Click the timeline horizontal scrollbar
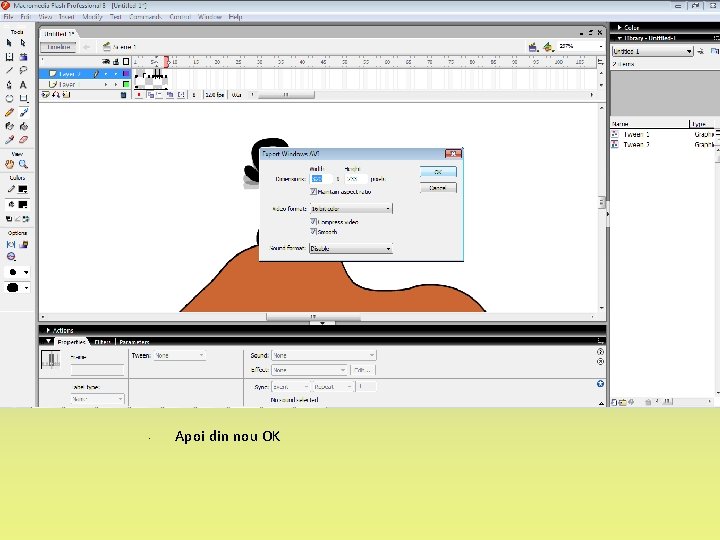The image size is (720, 540). [x=286, y=95]
